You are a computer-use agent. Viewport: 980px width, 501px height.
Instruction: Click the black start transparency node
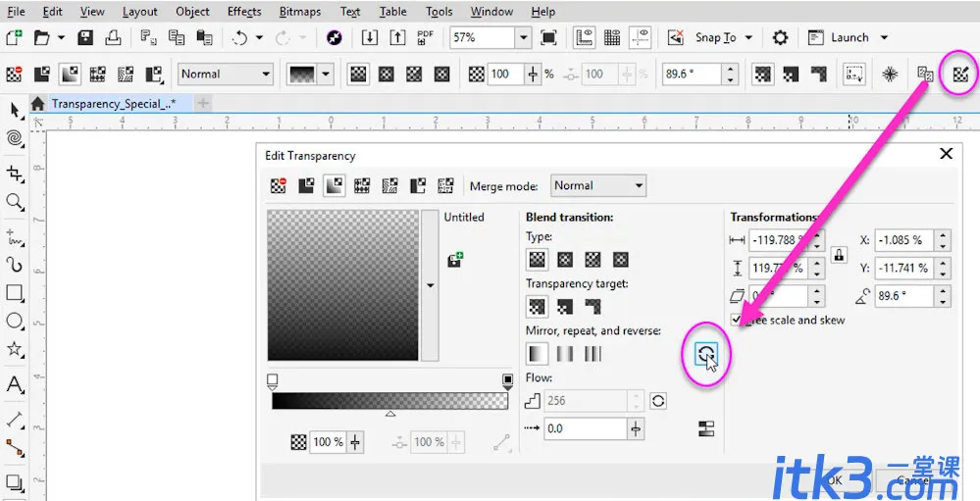point(272,380)
